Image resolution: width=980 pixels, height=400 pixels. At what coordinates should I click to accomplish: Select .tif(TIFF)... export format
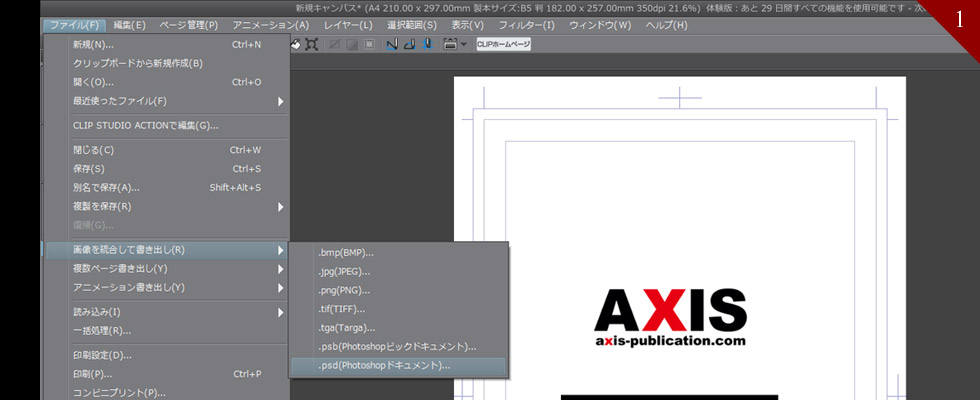(399, 309)
